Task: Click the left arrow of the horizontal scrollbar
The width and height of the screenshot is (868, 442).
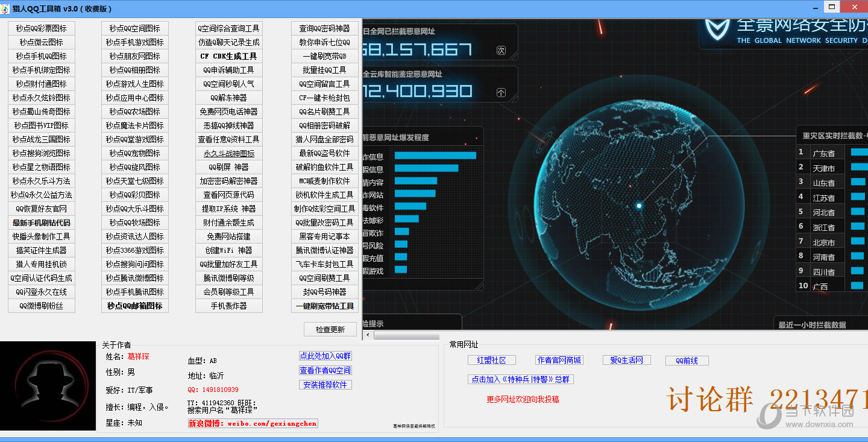Action: pyautogui.click(x=367, y=335)
